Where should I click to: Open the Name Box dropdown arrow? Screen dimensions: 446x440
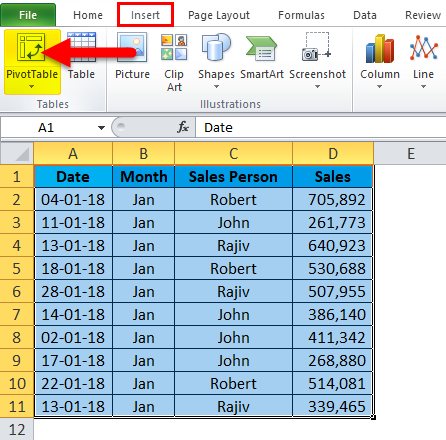pos(101,128)
